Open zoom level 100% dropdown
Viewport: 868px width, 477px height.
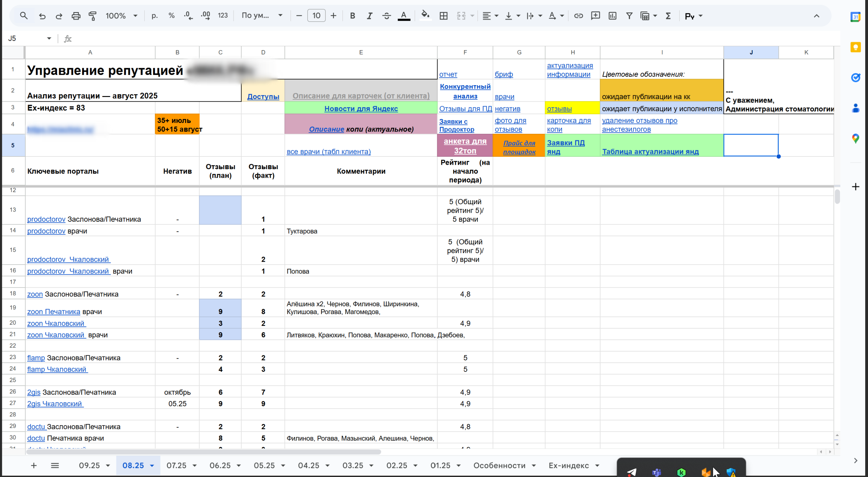coord(121,15)
